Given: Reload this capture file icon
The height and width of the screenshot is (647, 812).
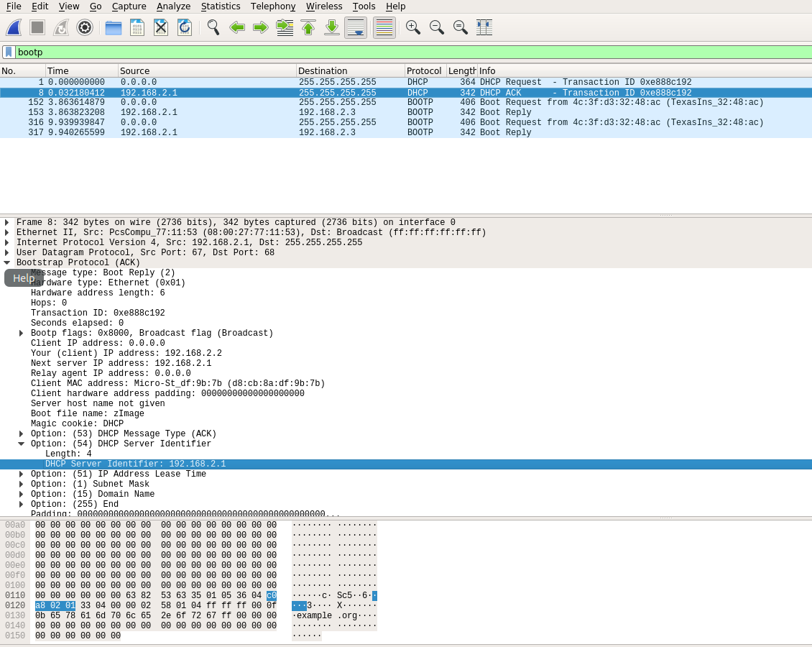Looking at the screenshot, I should pos(185,27).
